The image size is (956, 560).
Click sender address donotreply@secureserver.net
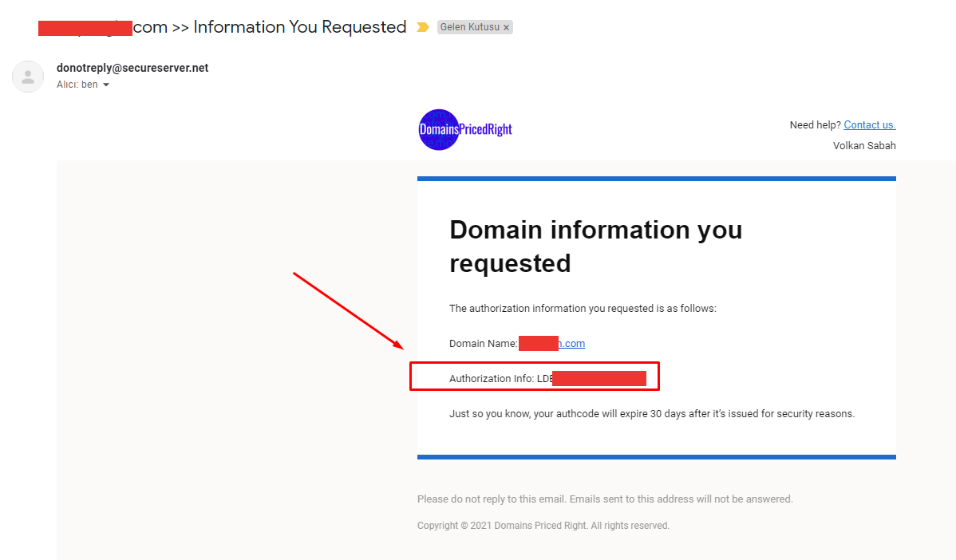[x=132, y=68]
